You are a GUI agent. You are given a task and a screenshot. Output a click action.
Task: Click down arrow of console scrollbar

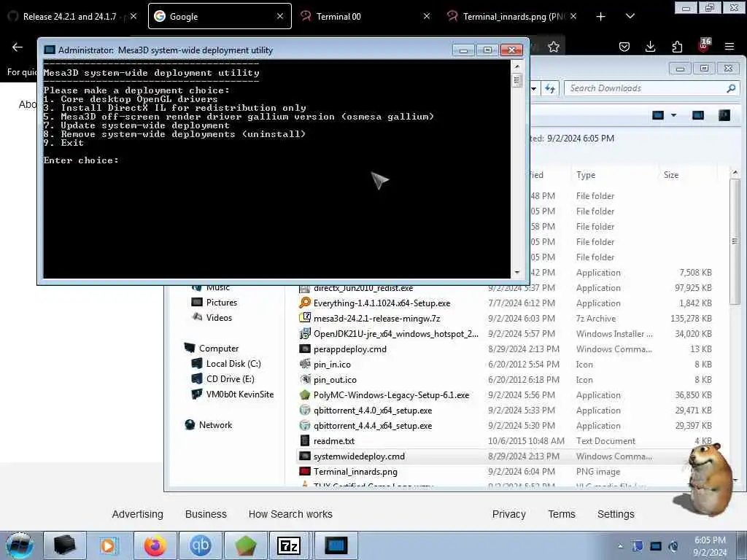(x=517, y=273)
